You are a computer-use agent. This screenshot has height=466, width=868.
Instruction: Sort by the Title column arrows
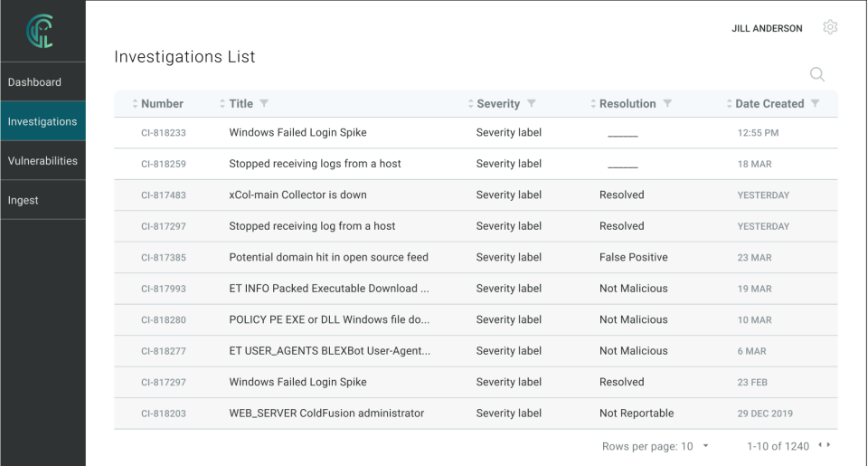[222, 104]
